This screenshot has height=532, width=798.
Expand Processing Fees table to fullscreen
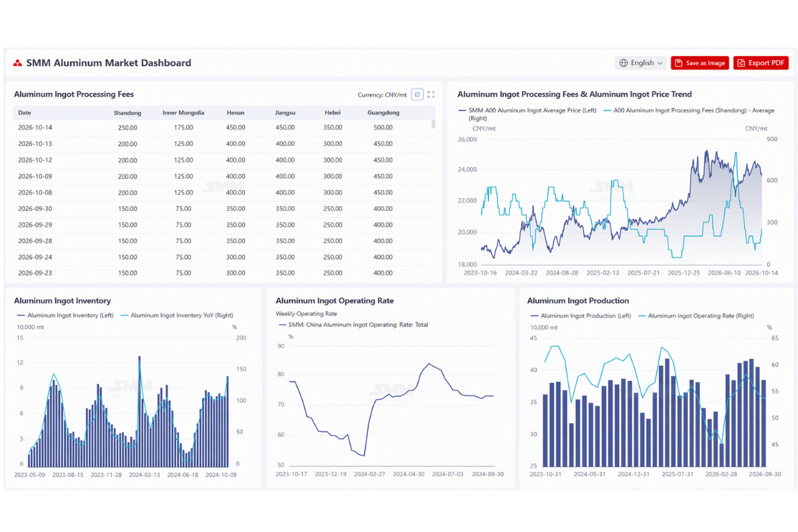point(431,94)
